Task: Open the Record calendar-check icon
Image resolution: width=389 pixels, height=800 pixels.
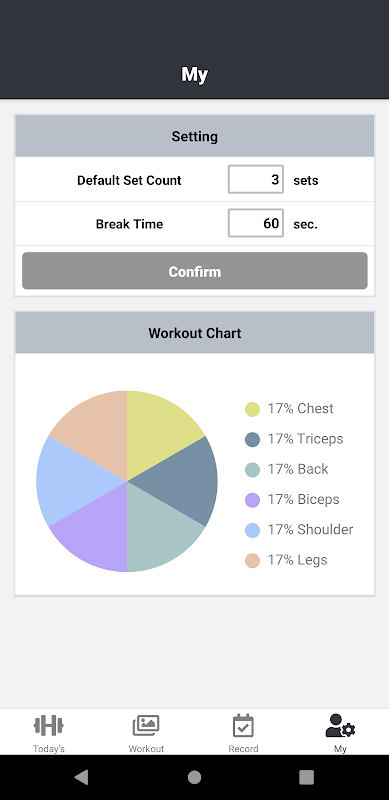Action: 243,725
